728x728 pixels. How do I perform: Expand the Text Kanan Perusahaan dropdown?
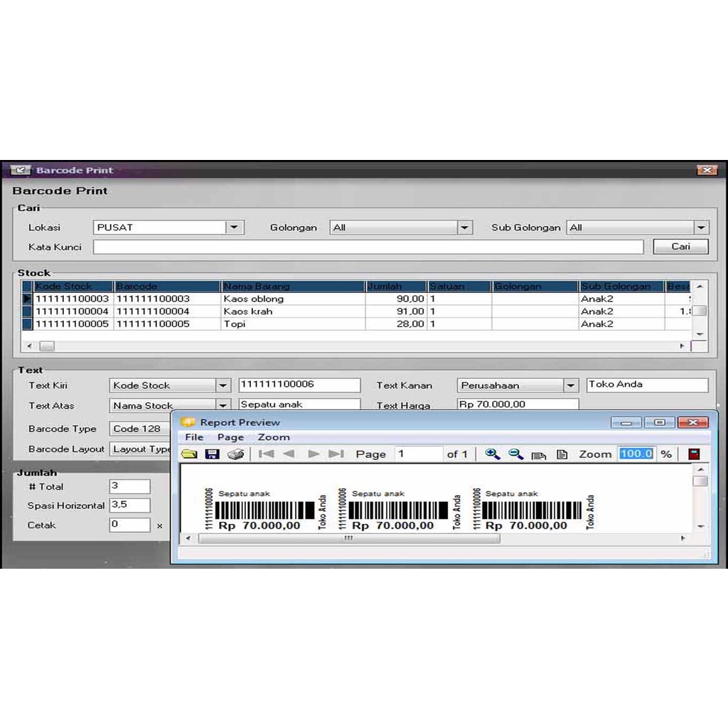[570, 385]
